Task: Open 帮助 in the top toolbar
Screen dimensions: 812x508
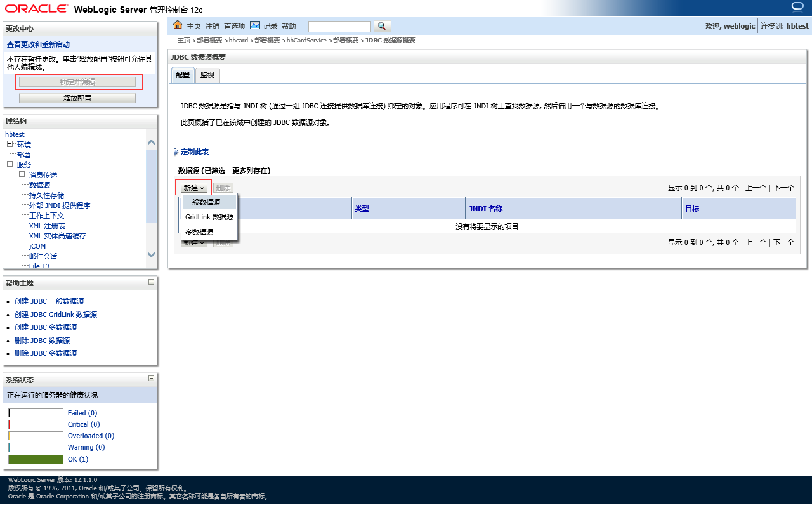Action: click(x=289, y=26)
